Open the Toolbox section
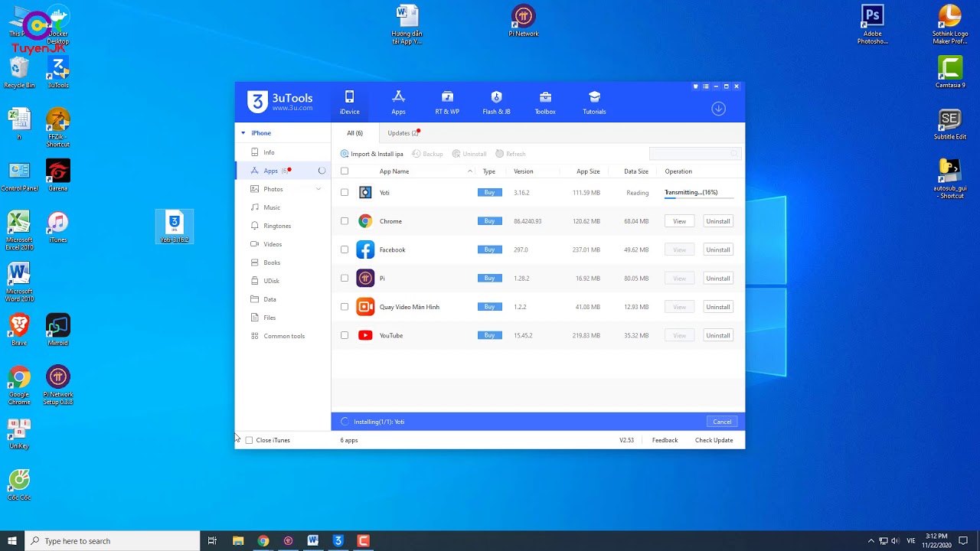Viewport: 980px width, 551px height. 545,103
